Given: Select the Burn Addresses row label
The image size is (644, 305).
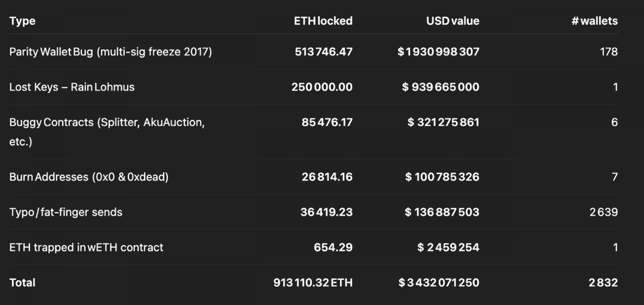Looking at the screenshot, I should [x=89, y=177].
